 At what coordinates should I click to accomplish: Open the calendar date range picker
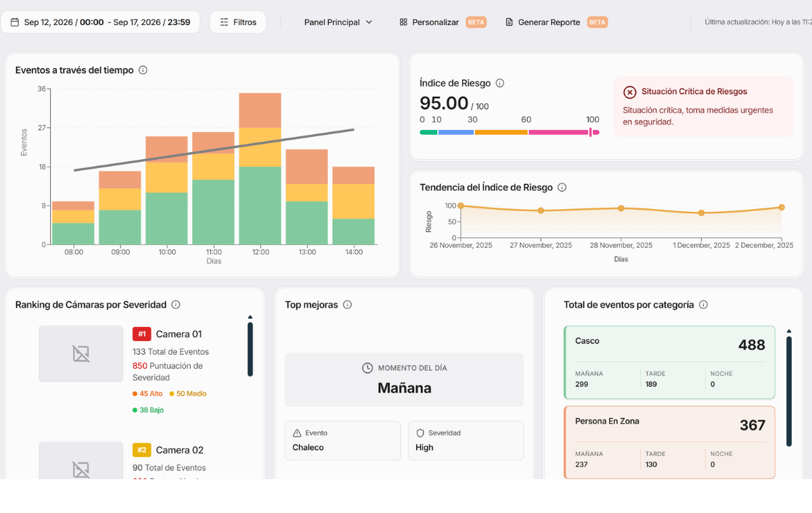coord(100,22)
